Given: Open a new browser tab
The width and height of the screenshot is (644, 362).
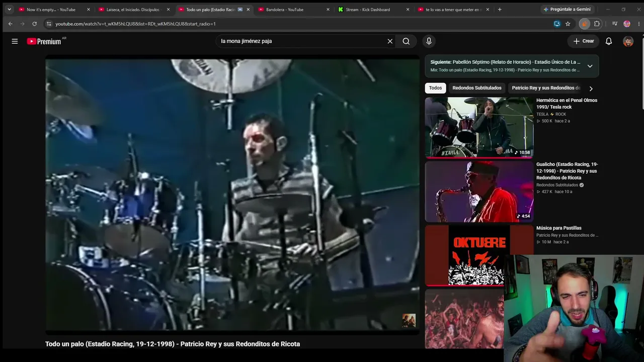Looking at the screenshot, I should (500, 10).
